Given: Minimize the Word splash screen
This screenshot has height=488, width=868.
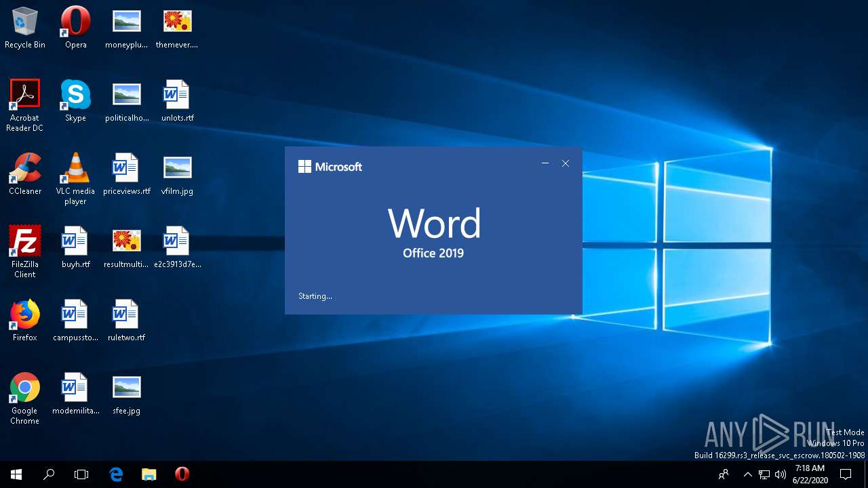Looking at the screenshot, I should click(545, 163).
